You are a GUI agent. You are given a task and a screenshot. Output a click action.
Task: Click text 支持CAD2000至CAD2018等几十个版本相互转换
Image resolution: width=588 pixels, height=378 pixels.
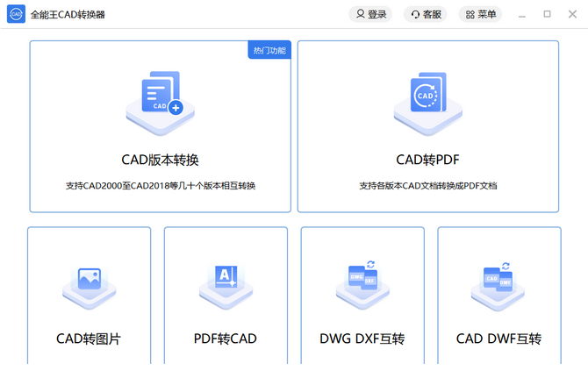pos(161,185)
